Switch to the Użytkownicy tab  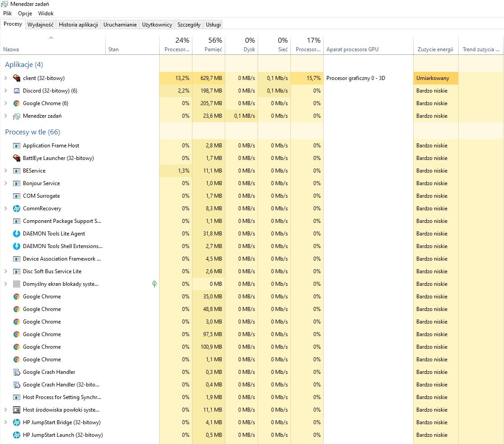[157, 25]
